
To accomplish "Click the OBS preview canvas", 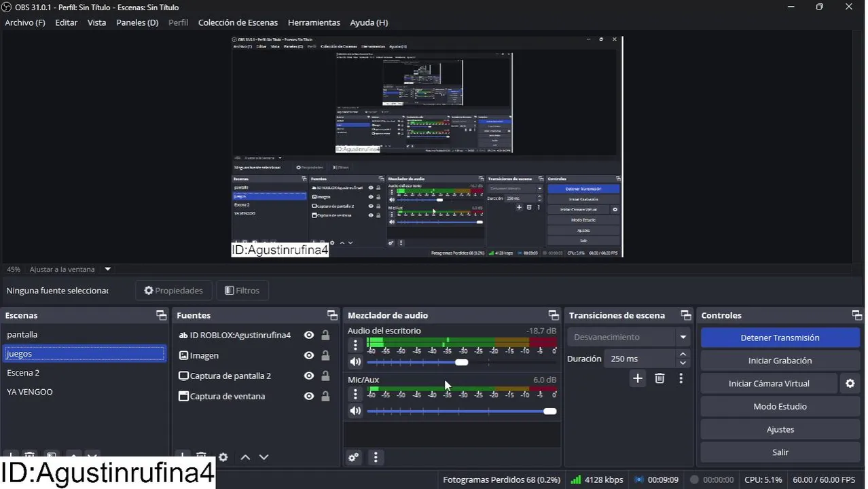I will 427,147.
